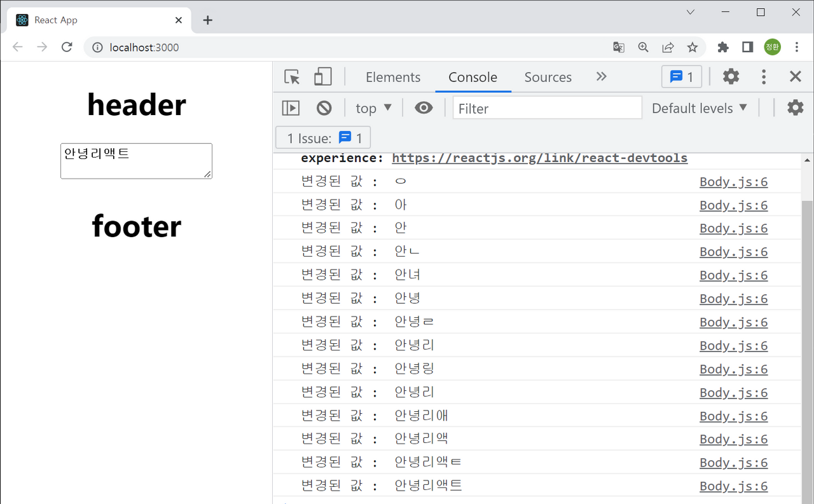The image size is (814, 504).
Task: View site information for localhost
Action: pyautogui.click(x=97, y=47)
